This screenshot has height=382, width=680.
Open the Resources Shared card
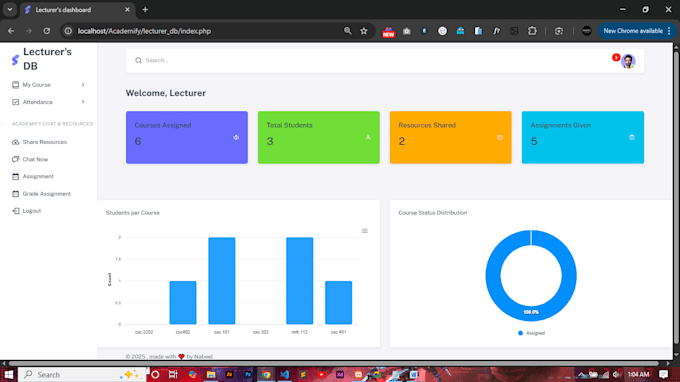(x=451, y=137)
